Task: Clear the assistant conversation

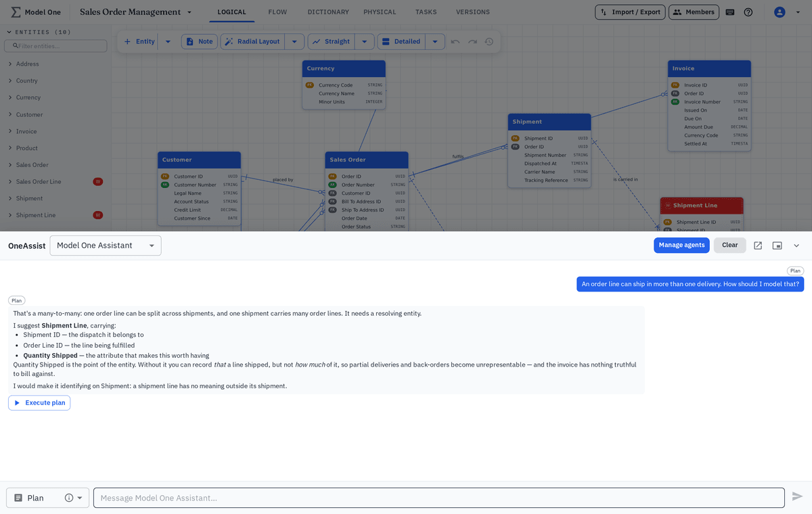Action: (x=729, y=245)
